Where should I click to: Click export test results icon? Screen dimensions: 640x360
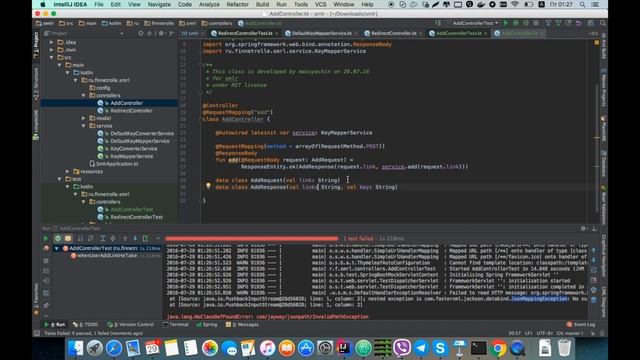145,238
